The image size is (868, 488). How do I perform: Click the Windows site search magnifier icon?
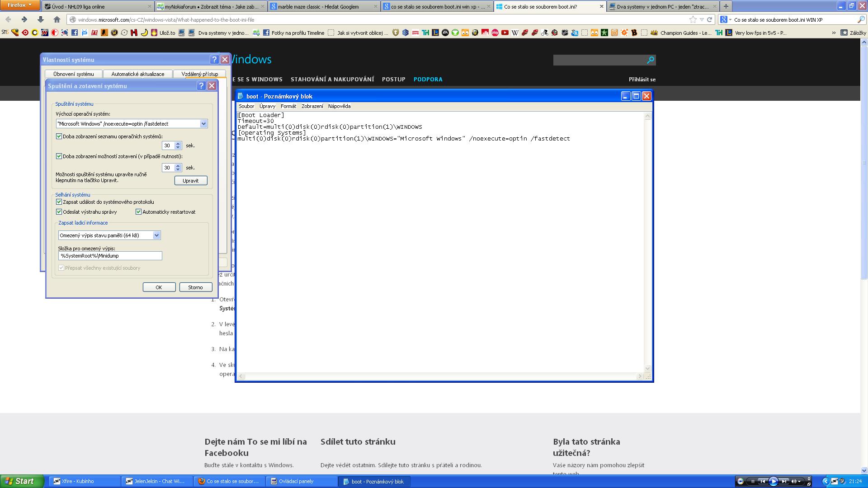[650, 60]
